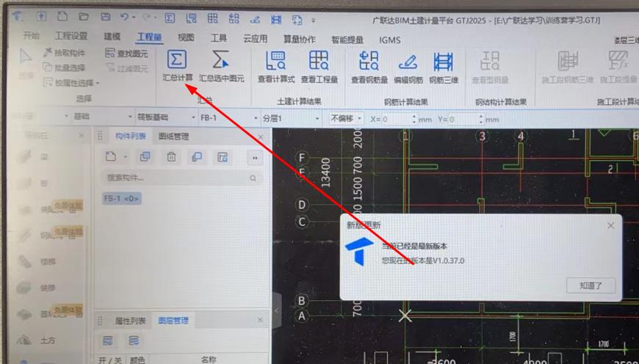Viewport: 639px width, 364px height.
Task: Click the Y= offset input field
Action: pos(464,120)
